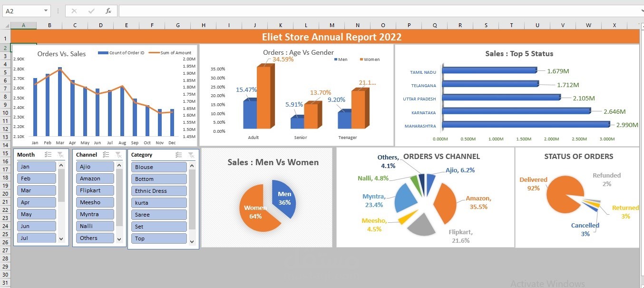
Task: Filter by kurta in Category slicer
Action: 159,203
